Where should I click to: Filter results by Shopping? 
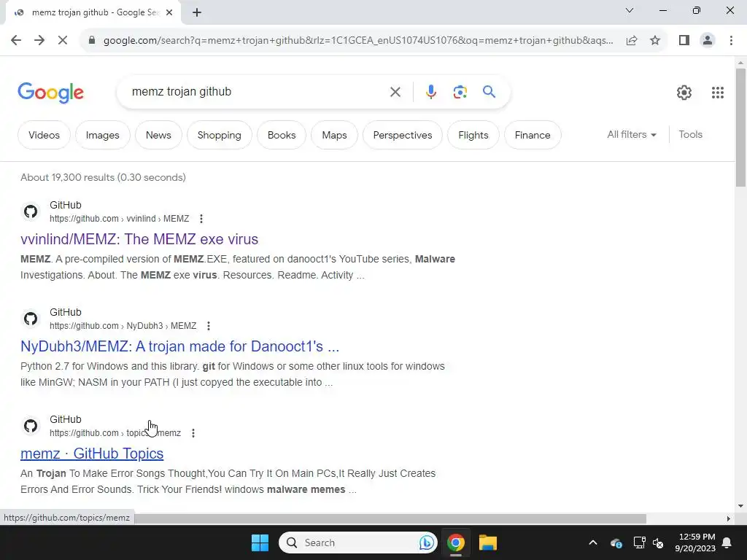pos(219,135)
